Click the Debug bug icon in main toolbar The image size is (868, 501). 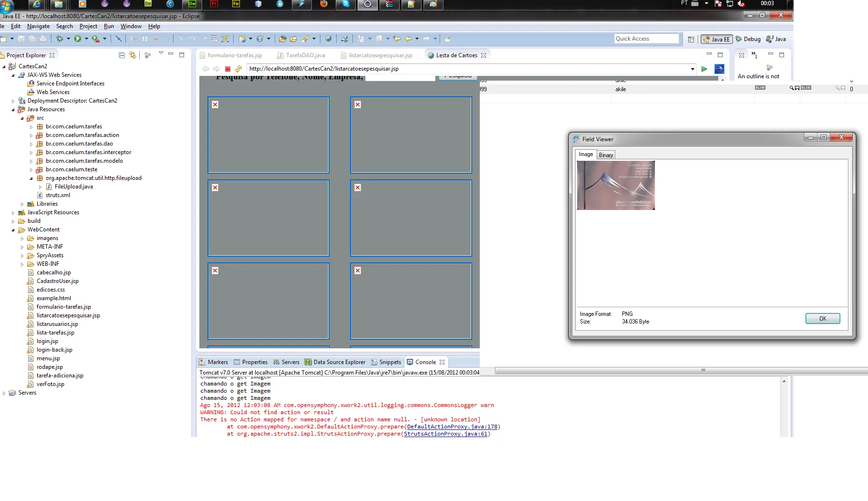click(60, 39)
